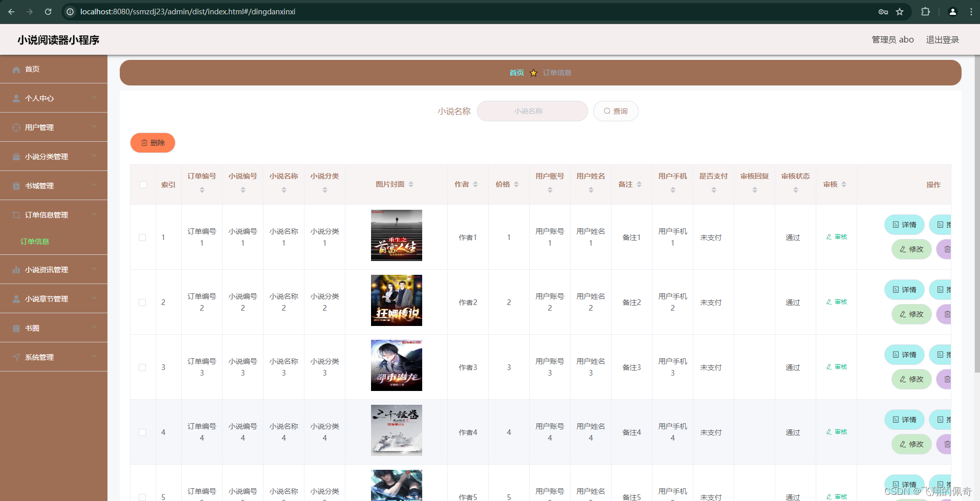Open 书城管理 sidebar menu label
The height and width of the screenshot is (501, 980).
coord(39,186)
